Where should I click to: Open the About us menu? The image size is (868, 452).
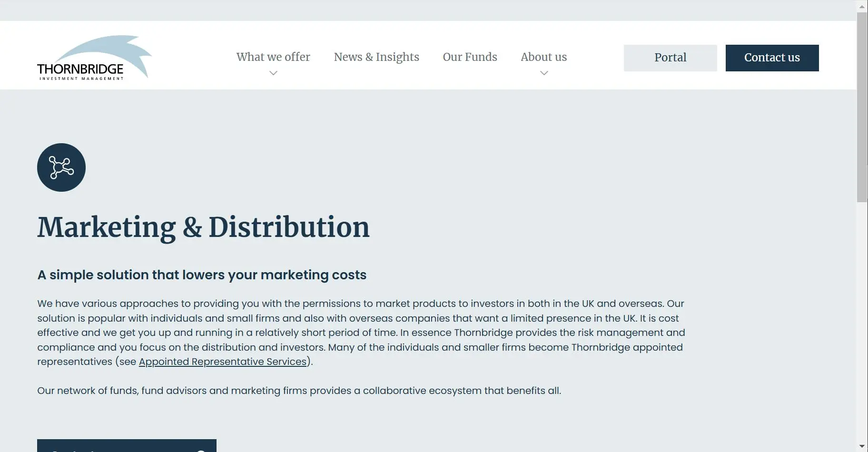pos(544,57)
